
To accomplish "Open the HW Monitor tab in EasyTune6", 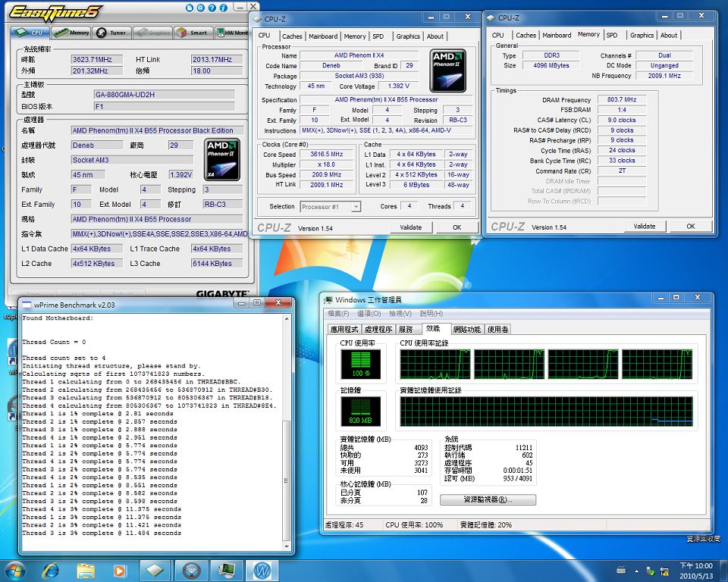I will [x=232, y=33].
